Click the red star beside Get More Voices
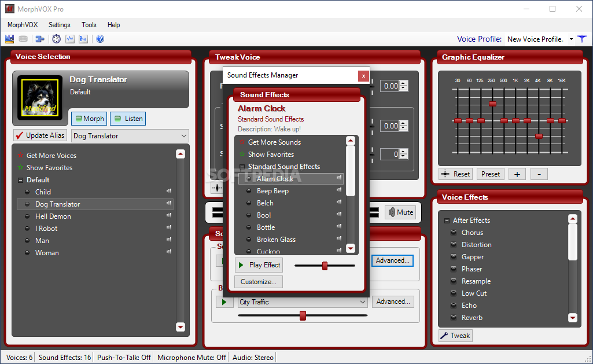This screenshot has height=364, width=593. (x=20, y=156)
